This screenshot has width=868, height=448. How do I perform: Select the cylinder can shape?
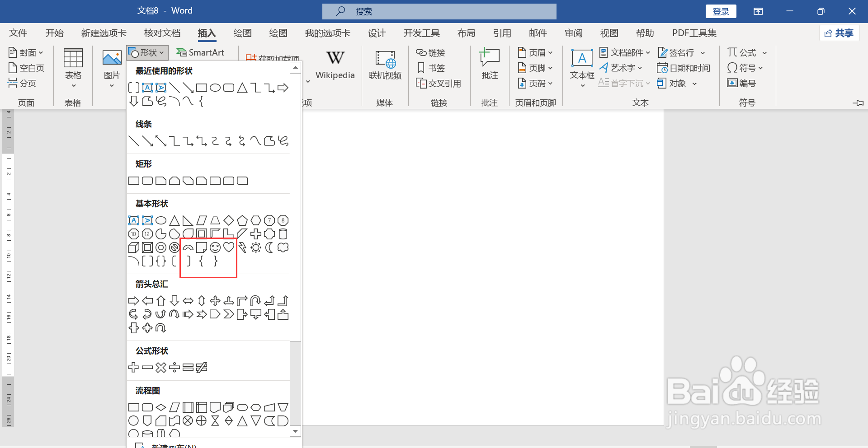pyautogui.click(x=283, y=234)
